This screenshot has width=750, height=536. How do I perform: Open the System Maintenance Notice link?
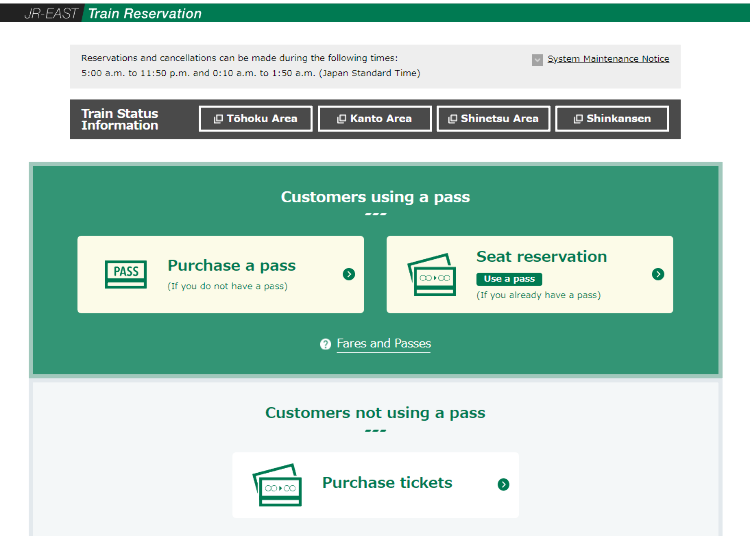608,59
